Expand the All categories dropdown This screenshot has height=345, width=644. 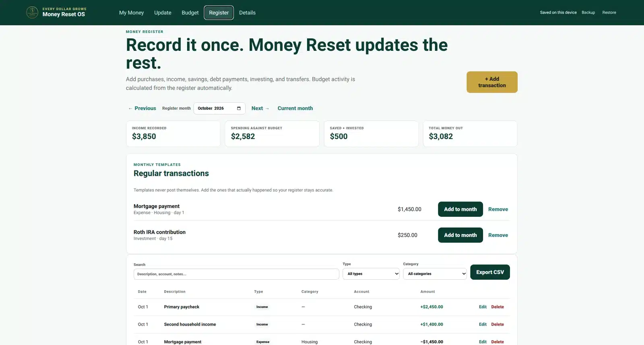435,274
